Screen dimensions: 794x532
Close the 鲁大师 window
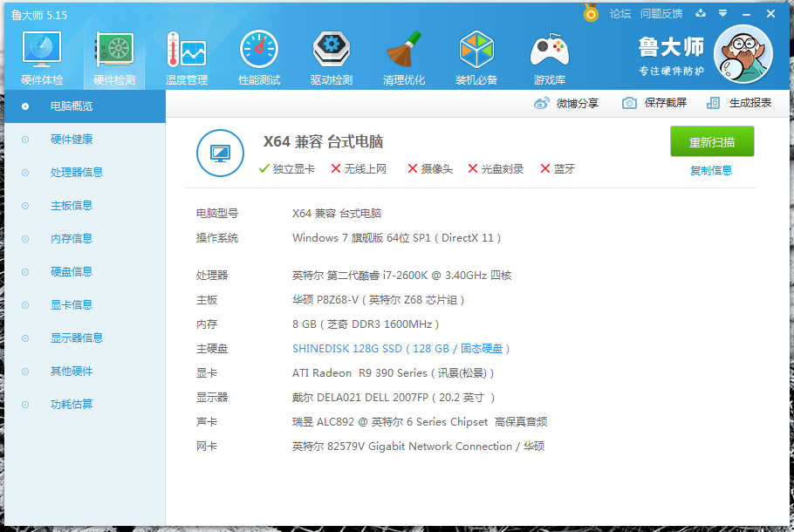[x=770, y=14]
